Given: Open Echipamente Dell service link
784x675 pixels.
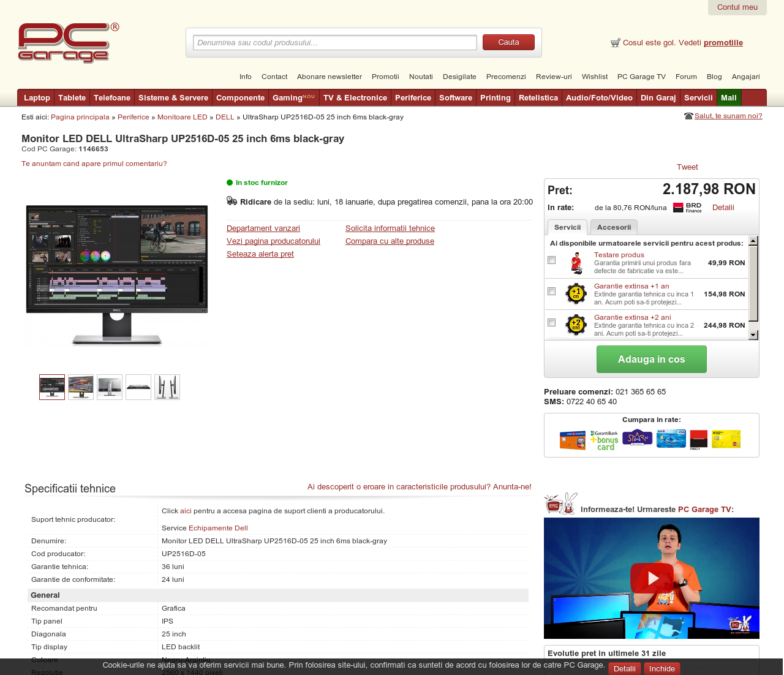Looking at the screenshot, I should click(218, 528).
